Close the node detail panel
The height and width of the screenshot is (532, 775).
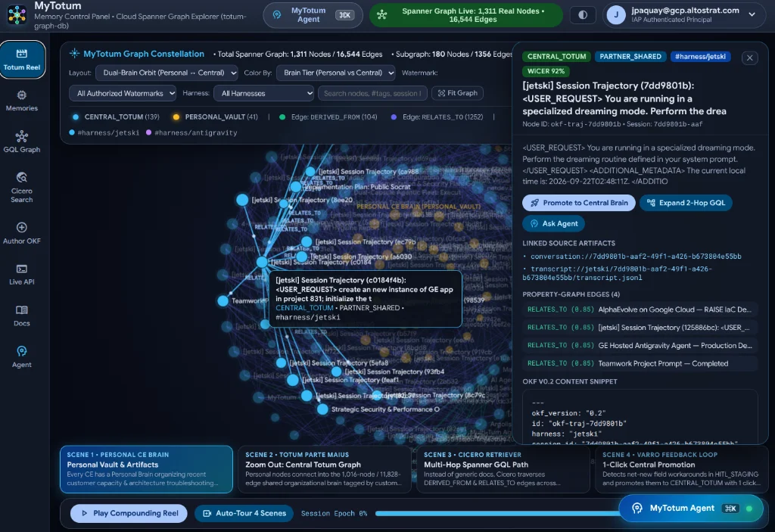(749, 58)
